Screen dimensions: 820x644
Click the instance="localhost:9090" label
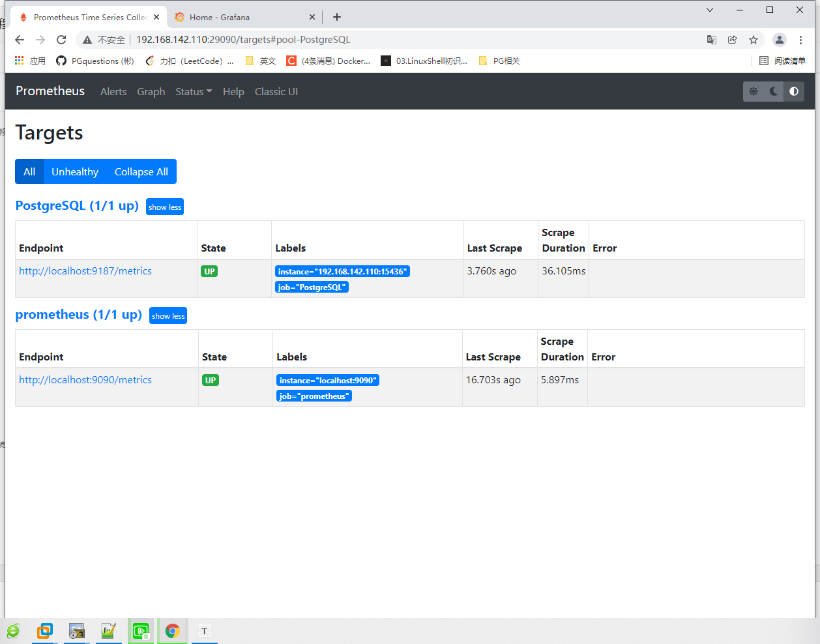pyautogui.click(x=328, y=380)
